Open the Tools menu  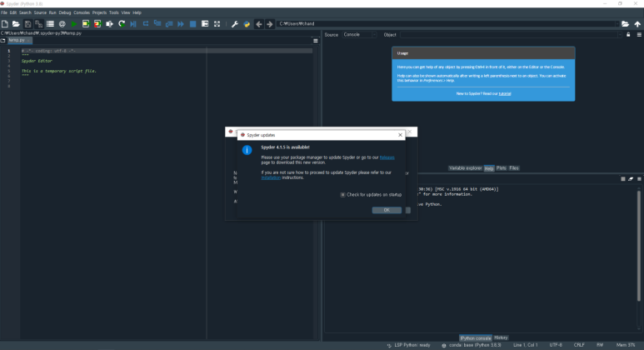pyautogui.click(x=114, y=12)
